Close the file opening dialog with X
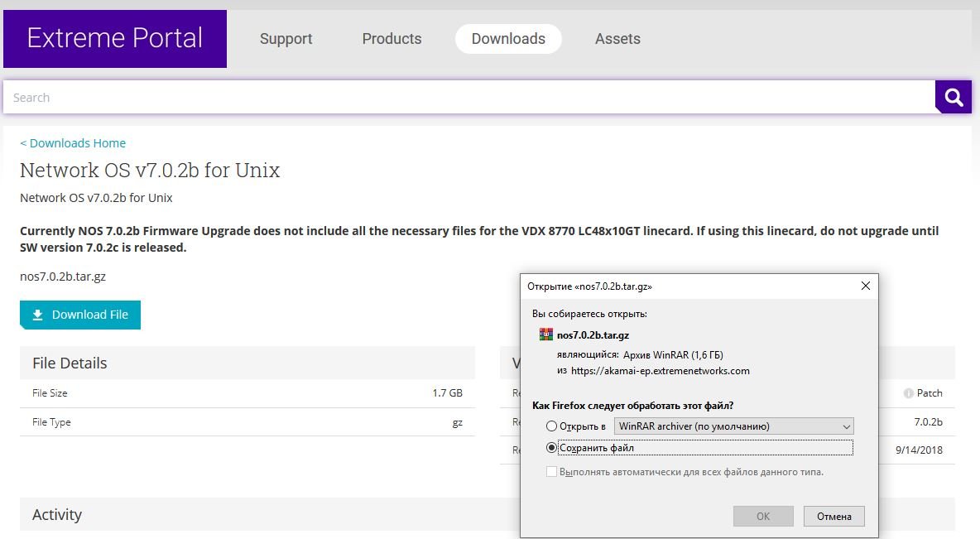Viewport: 980px width, 539px height. tap(865, 286)
